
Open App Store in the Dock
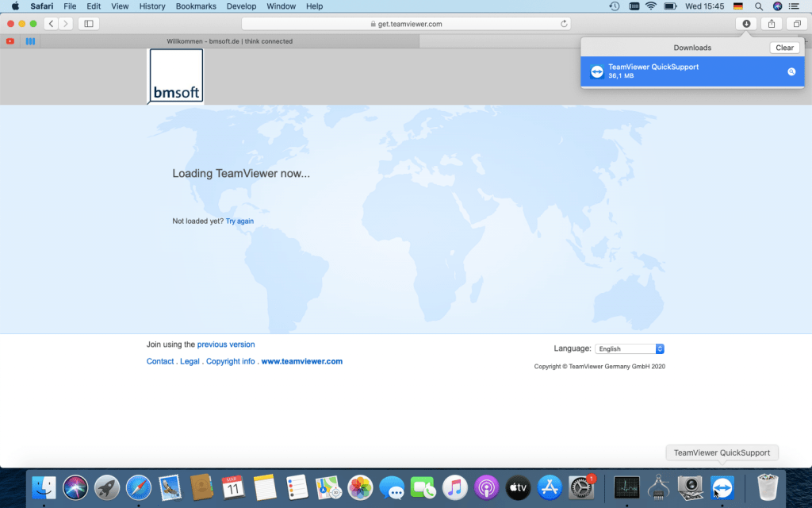click(x=550, y=487)
